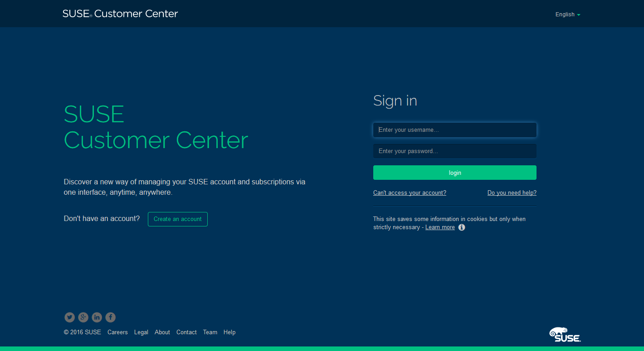Image resolution: width=644 pixels, height=351 pixels.
Task: Click the Sign in heading
Action: pos(395,101)
